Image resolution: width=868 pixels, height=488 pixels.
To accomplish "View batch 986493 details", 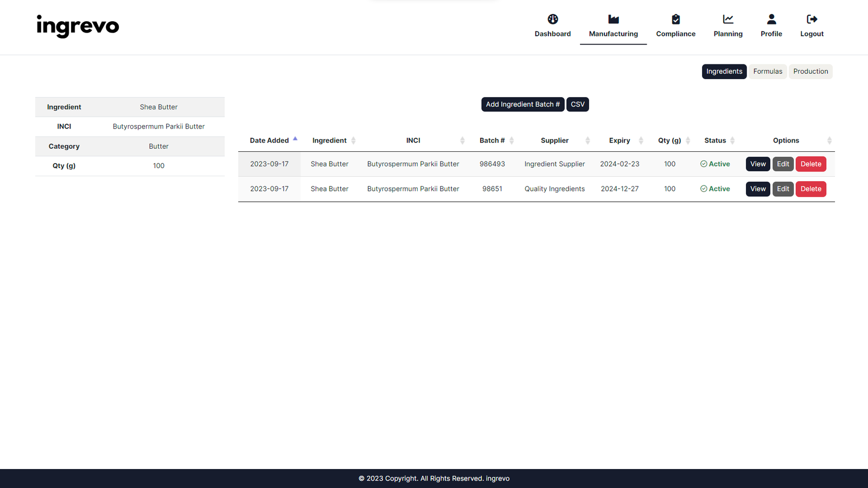I will tap(758, 164).
